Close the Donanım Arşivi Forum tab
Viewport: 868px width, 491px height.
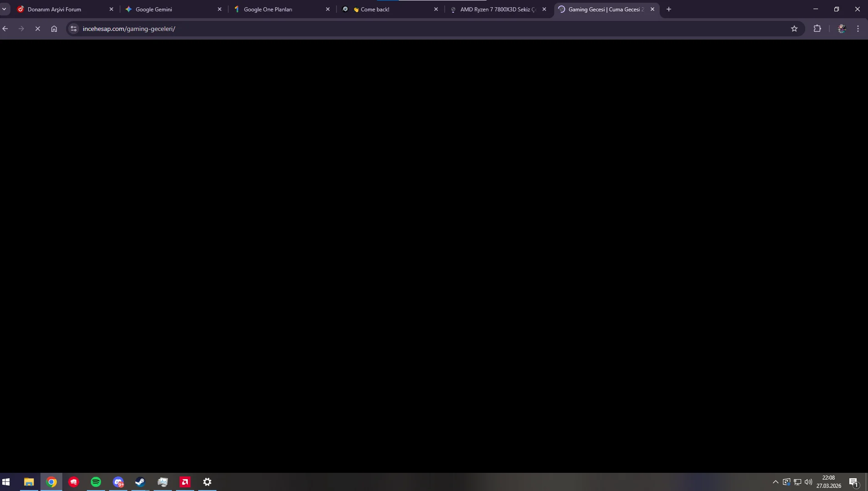[111, 9]
